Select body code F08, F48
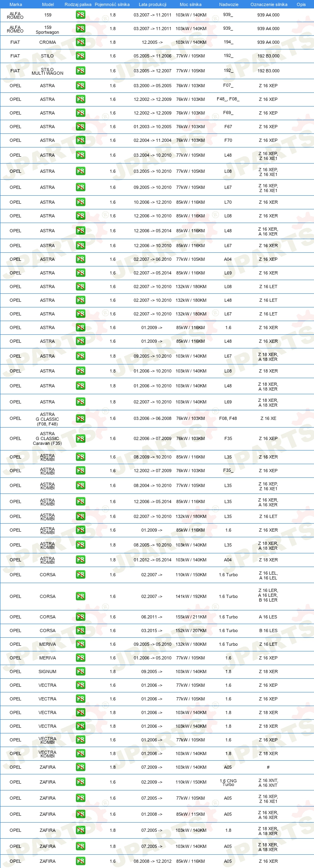Image resolution: width=314 pixels, height=868 pixels. click(x=228, y=418)
